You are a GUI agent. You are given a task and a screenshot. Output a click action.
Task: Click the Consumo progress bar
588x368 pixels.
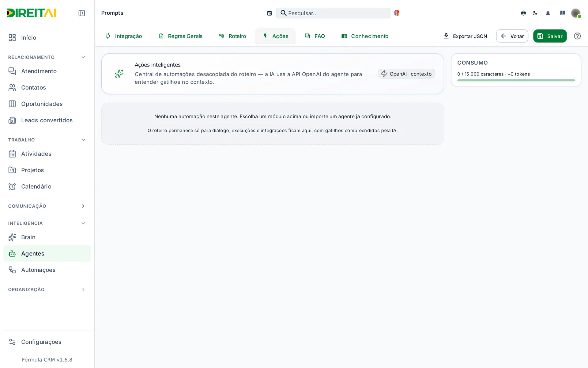coord(516,80)
